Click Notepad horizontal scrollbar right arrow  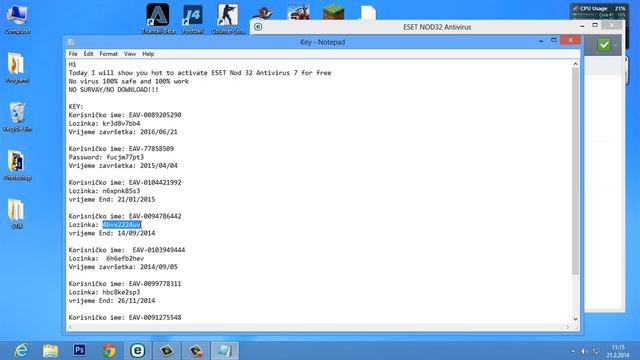click(567, 327)
